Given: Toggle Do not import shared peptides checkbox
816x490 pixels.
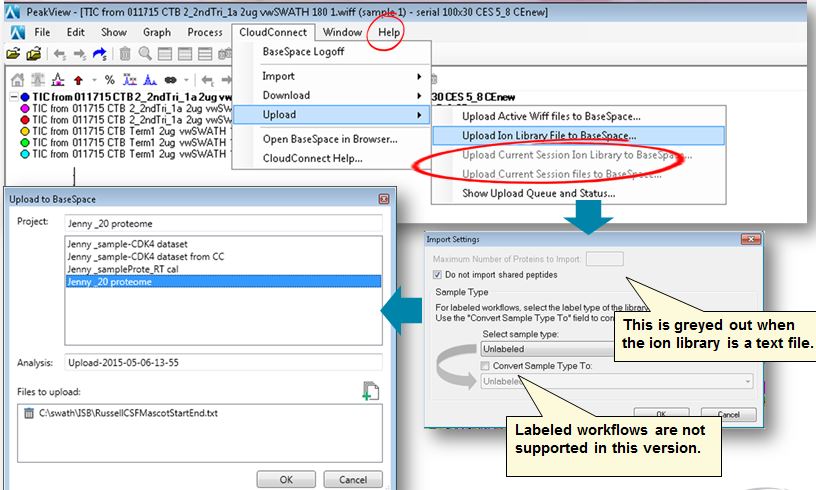Looking at the screenshot, I should tap(437, 275).
